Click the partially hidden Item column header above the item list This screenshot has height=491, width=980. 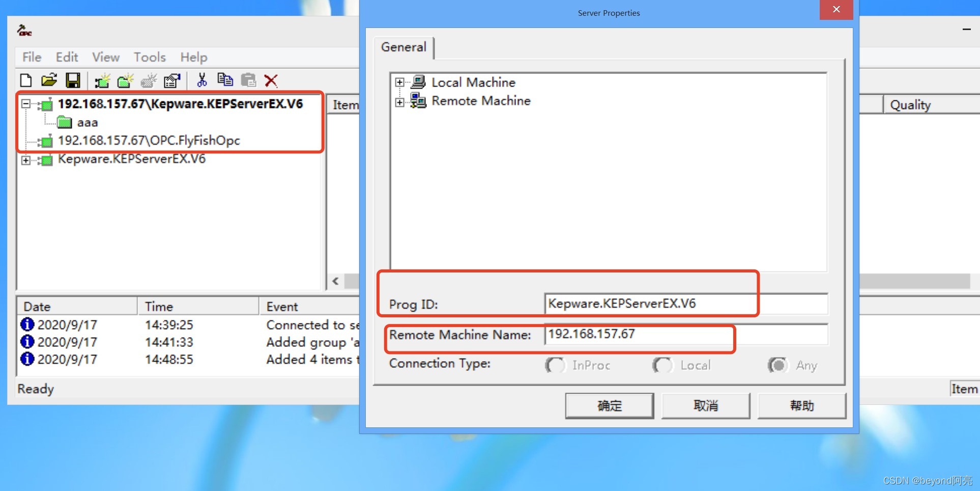coord(343,104)
